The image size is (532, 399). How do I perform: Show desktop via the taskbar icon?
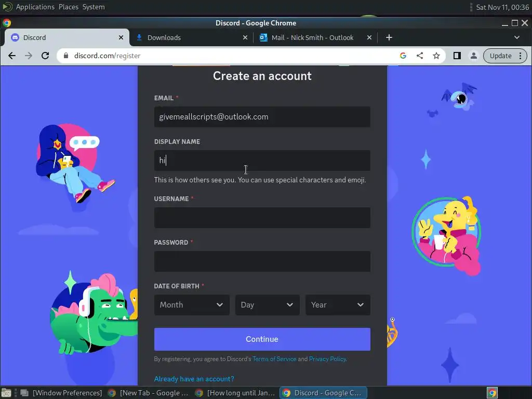(6, 393)
